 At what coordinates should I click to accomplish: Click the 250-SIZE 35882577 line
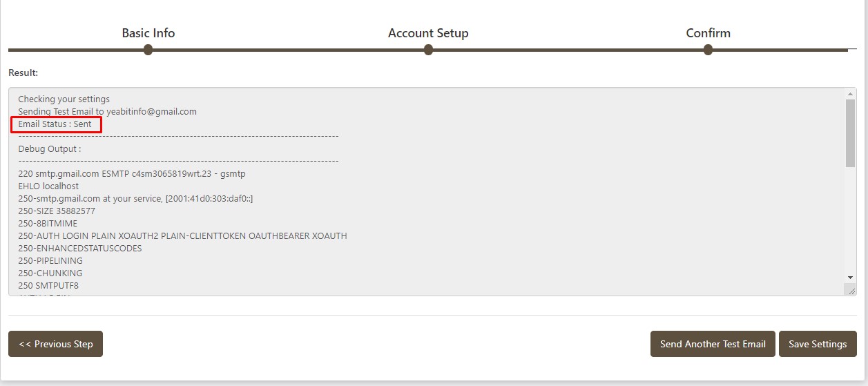[x=57, y=211]
